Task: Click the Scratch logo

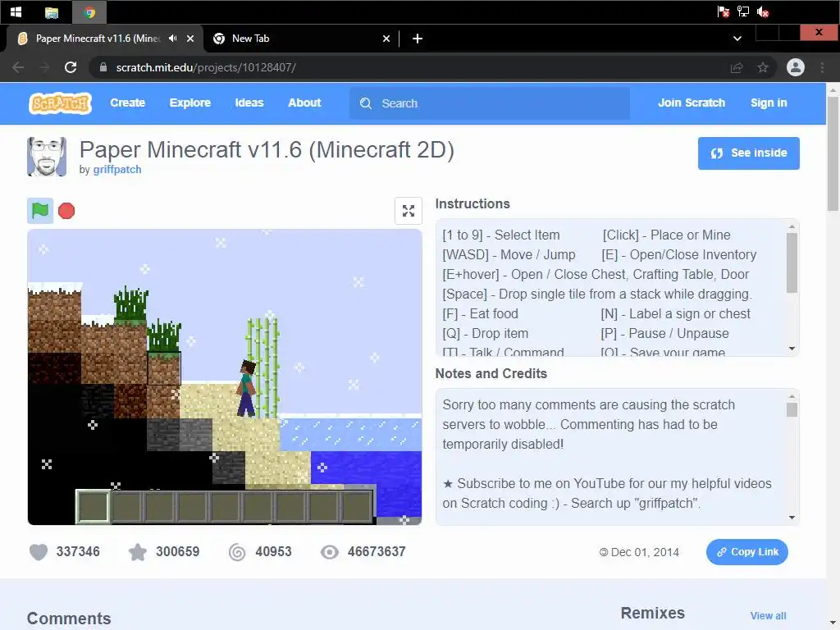Action: pos(60,103)
